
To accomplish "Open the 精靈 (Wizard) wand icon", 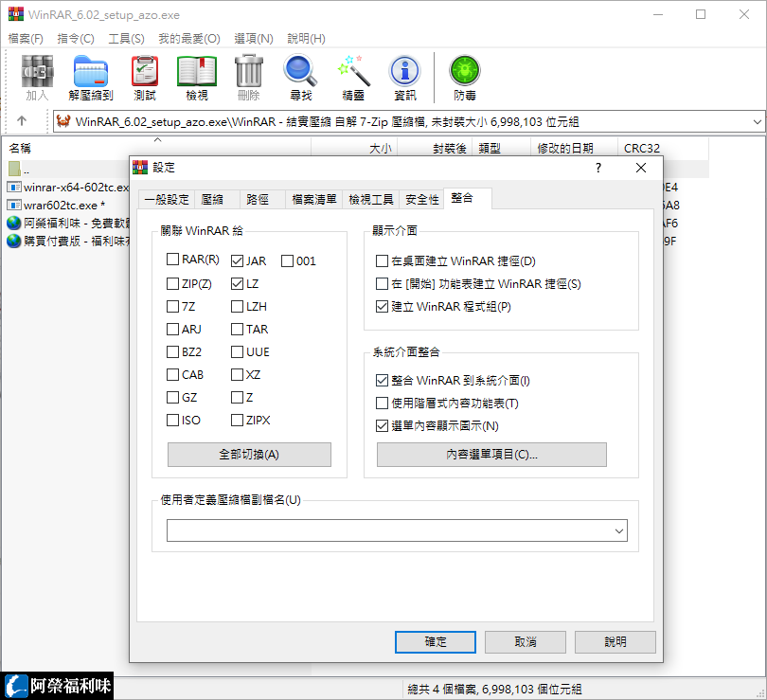I will tap(353, 71).
